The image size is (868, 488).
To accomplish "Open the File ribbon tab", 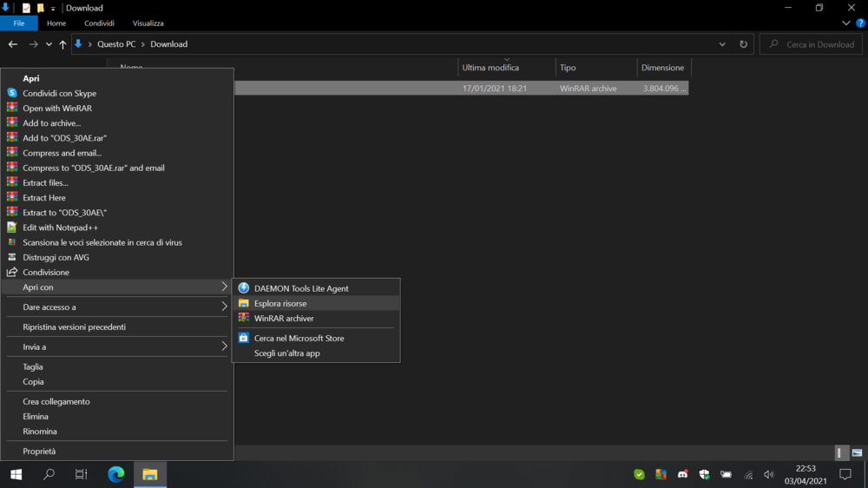I will click(x=19, y=23).
